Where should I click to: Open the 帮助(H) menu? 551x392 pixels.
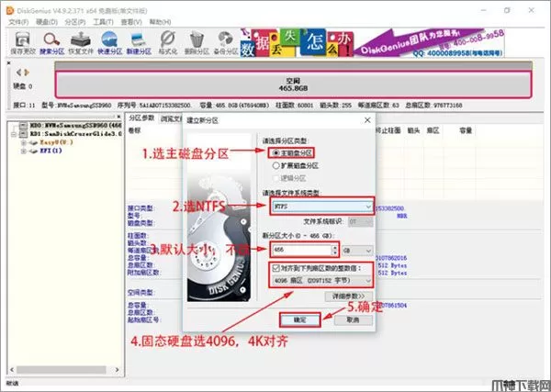point(160,22)
